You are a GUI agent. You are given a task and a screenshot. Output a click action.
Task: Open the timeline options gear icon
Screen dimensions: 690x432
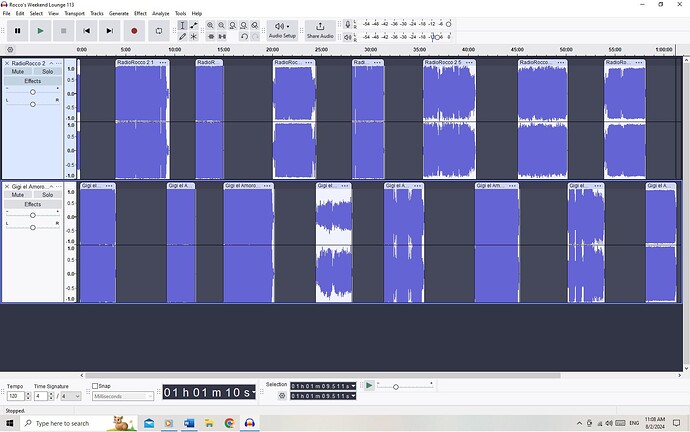11,50
